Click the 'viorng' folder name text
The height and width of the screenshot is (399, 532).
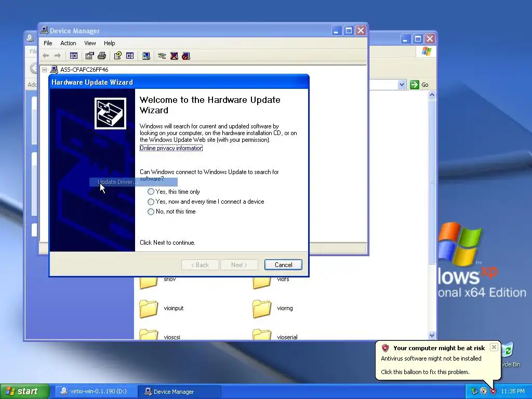pyautogui.click(x=285, y=308)
